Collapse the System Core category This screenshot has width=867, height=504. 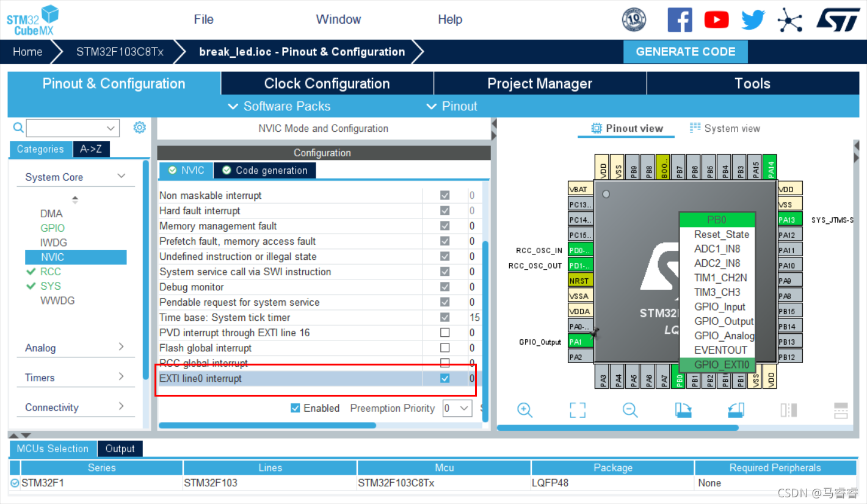pyautogui.click(x=122, y=176)
